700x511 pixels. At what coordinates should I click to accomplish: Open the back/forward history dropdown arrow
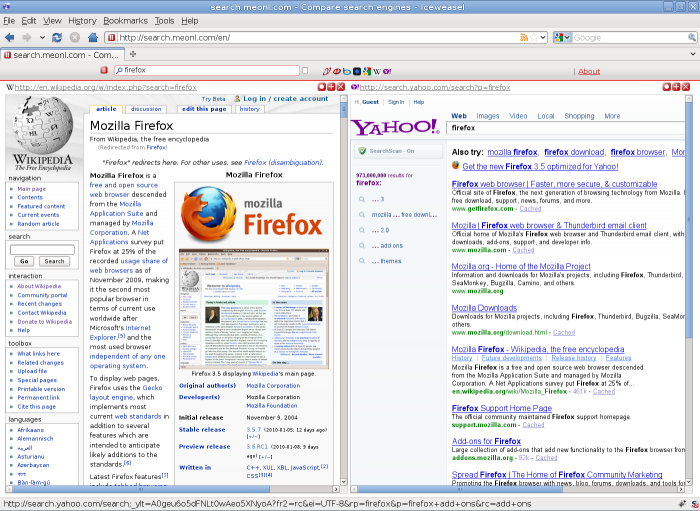(42, 37)
